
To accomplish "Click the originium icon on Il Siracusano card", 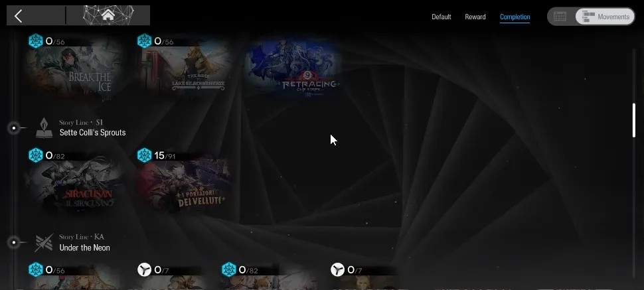I will [36, 155].
